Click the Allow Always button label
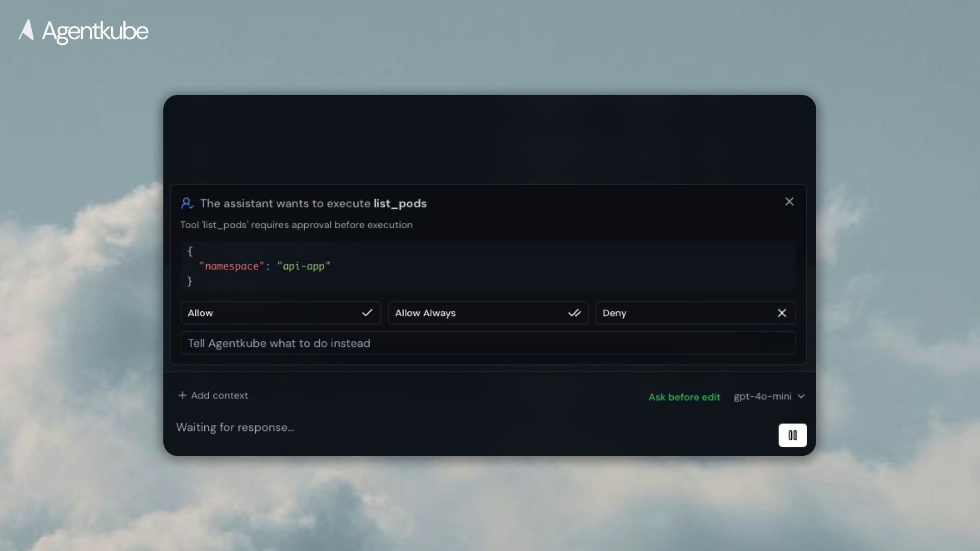The width and height of the screenshot is (980, 551). click(x=425, y=313)
